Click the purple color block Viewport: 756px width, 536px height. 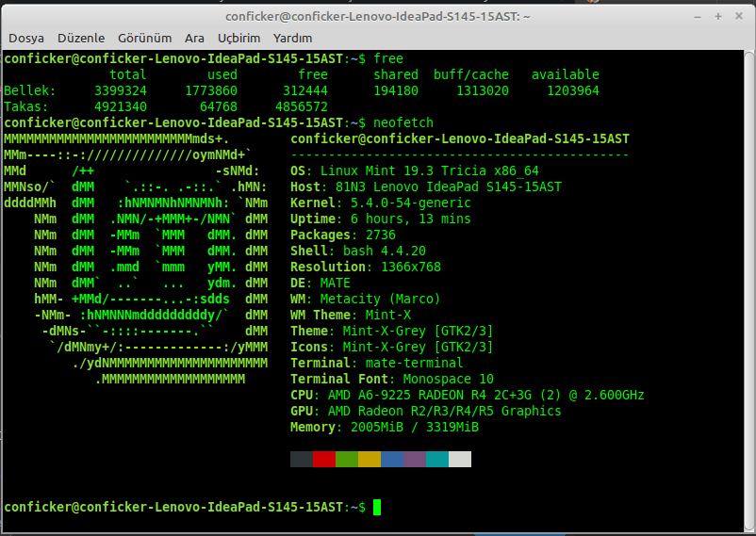[x=415, y=459]
